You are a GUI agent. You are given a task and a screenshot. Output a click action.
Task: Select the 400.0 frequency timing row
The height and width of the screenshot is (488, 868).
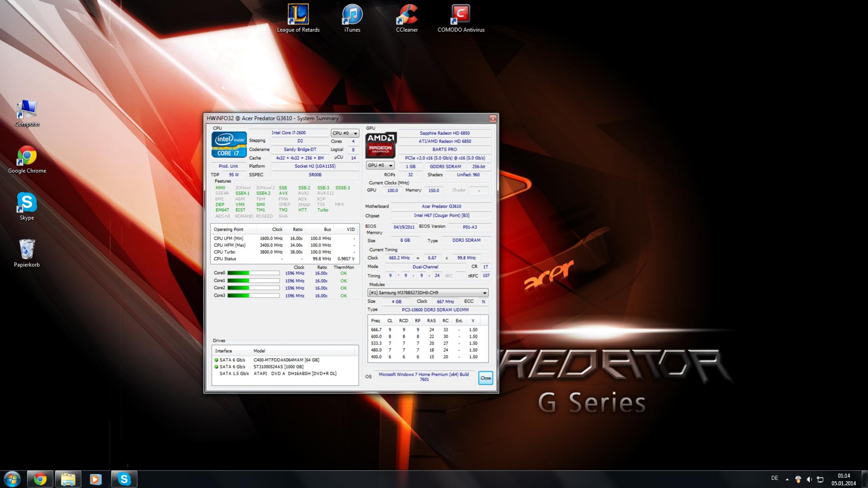click(428, 357)
